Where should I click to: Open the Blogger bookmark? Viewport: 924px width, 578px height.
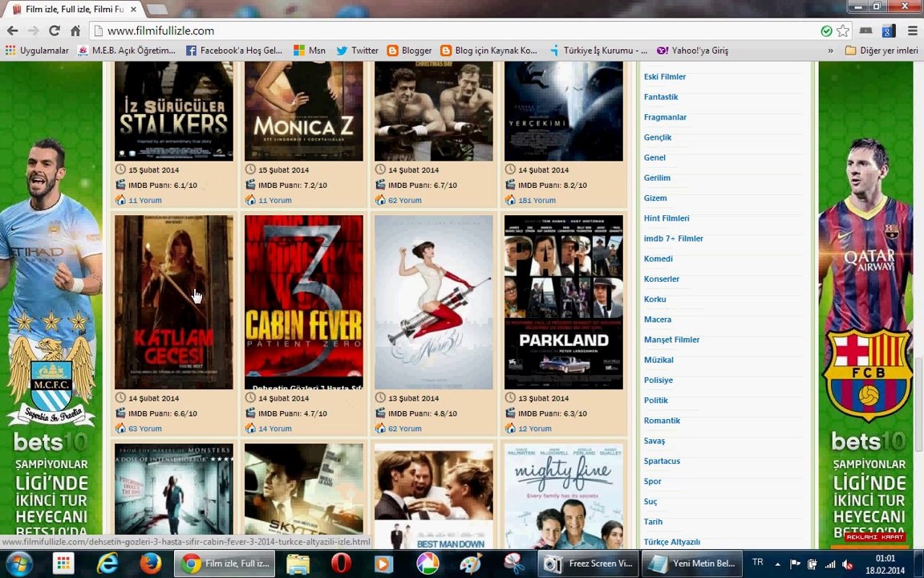pos(410,51)
